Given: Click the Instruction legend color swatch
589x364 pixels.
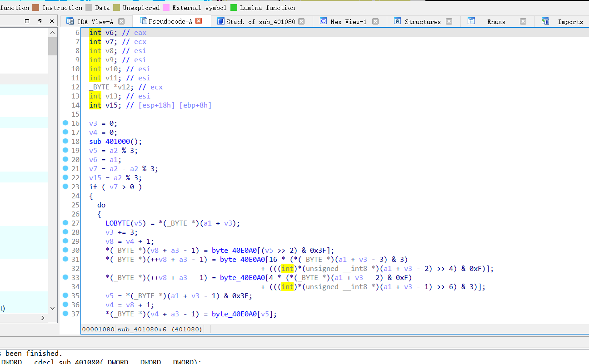Looking at the screenshot, I should point(35,8).
